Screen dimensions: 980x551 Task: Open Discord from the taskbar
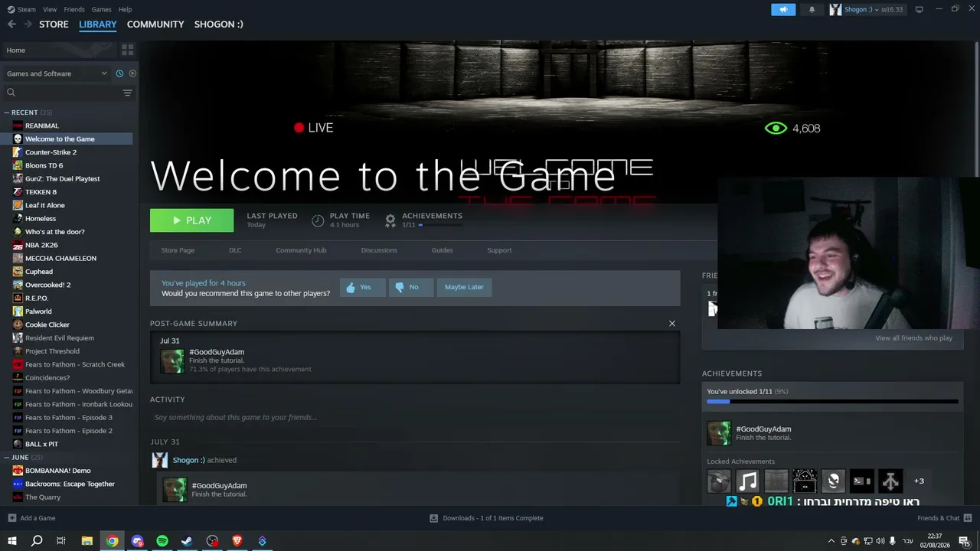tap(138, 541)
